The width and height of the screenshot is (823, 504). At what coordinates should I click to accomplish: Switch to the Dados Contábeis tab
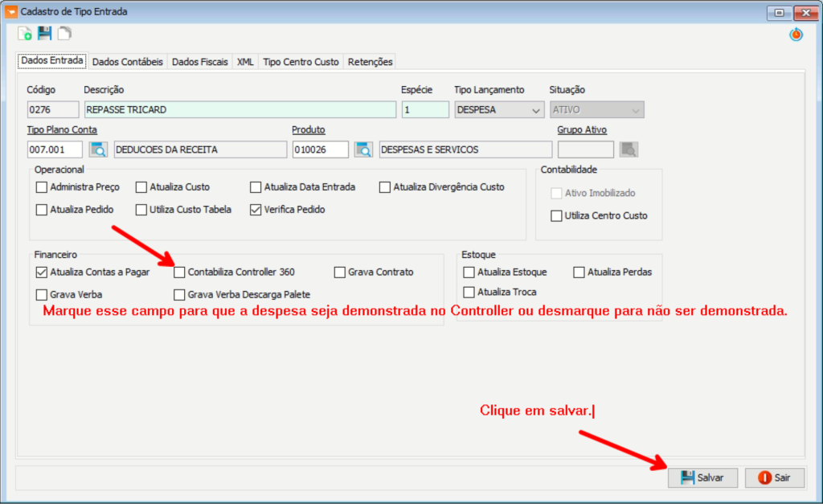click(128, 62)
